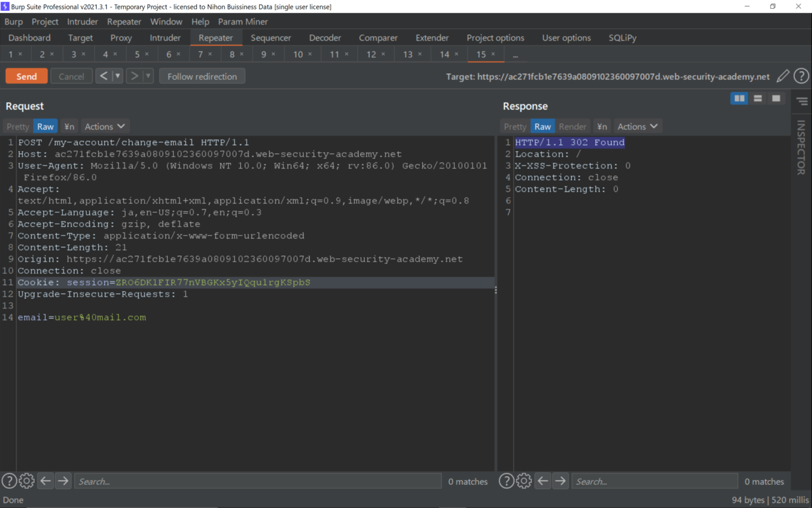Switch to the Project options tab
Screen dimensions: 812x508
(495, 38)
